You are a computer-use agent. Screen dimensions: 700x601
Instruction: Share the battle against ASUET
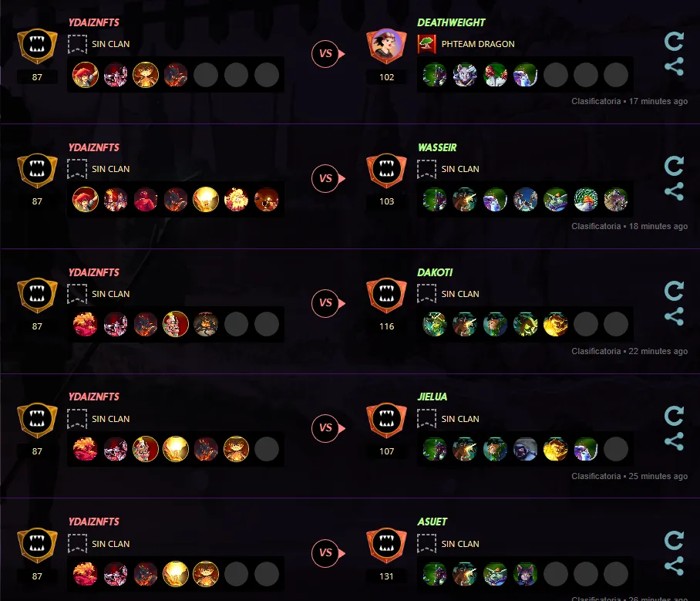pos(674,566)
